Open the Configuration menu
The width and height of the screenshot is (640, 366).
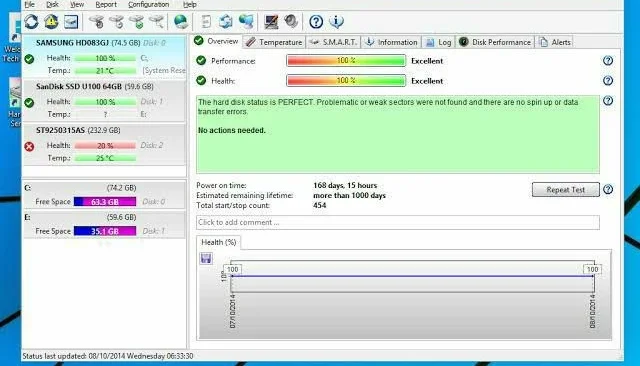pyautogui.click(x=149, y=4)
